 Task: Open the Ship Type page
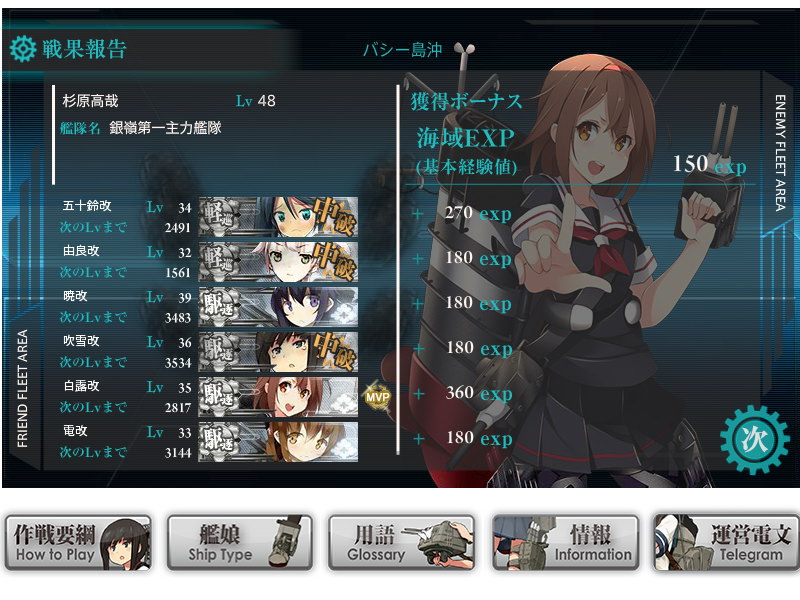pos(240,542)
